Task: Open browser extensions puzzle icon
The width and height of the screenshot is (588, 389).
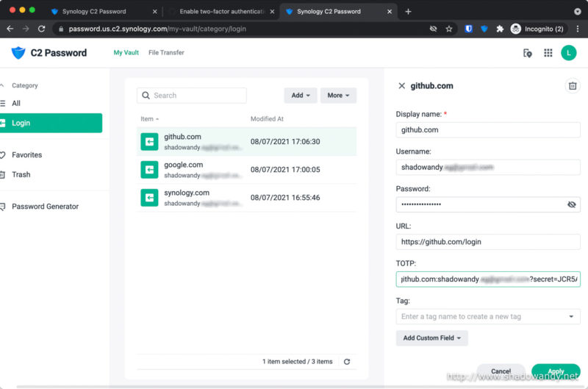Action: [500, 29]
